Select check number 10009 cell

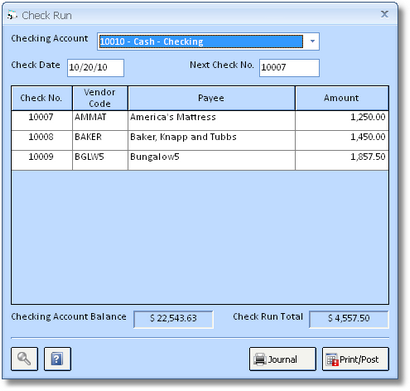click(42, 160)
